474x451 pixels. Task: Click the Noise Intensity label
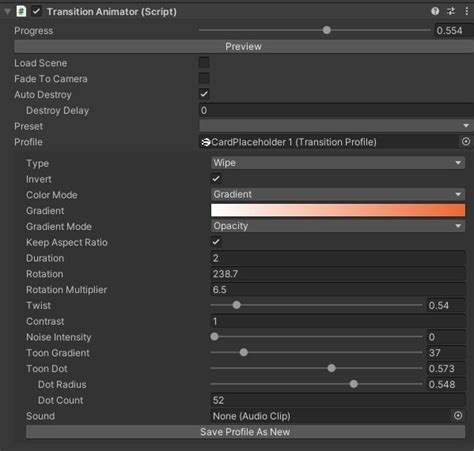pos(58,337)
